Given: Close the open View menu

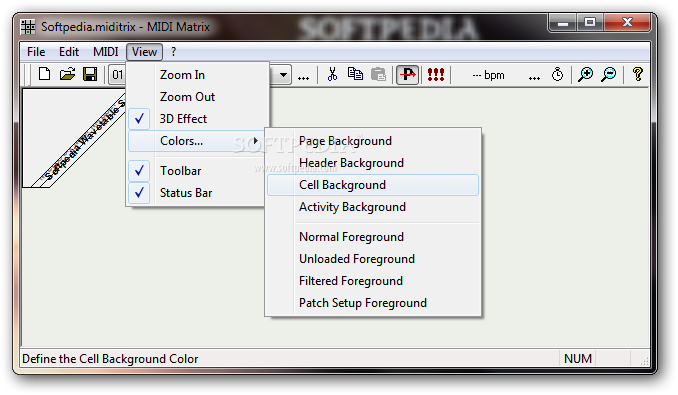Looking at the screenshot, I should click(144, 52).
